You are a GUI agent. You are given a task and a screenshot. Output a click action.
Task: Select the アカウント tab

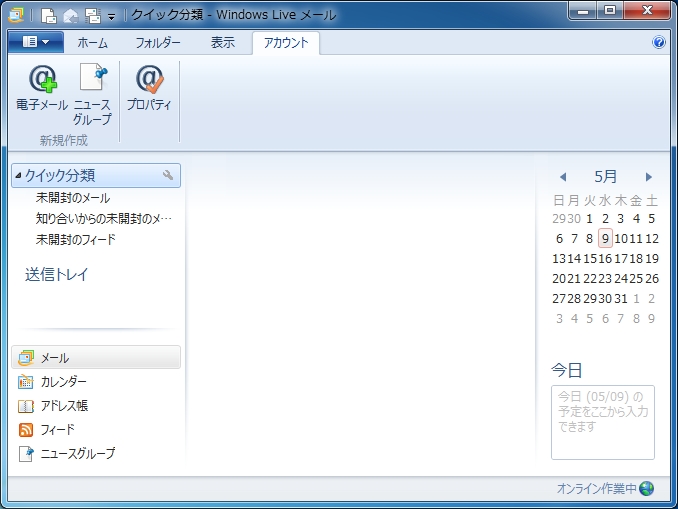286,43
